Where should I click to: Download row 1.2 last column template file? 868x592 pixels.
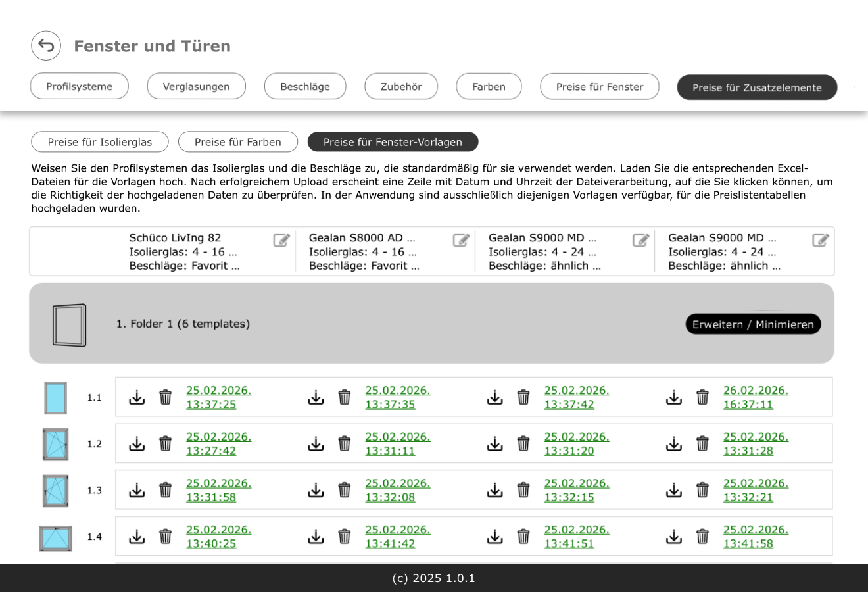[674, 444]
